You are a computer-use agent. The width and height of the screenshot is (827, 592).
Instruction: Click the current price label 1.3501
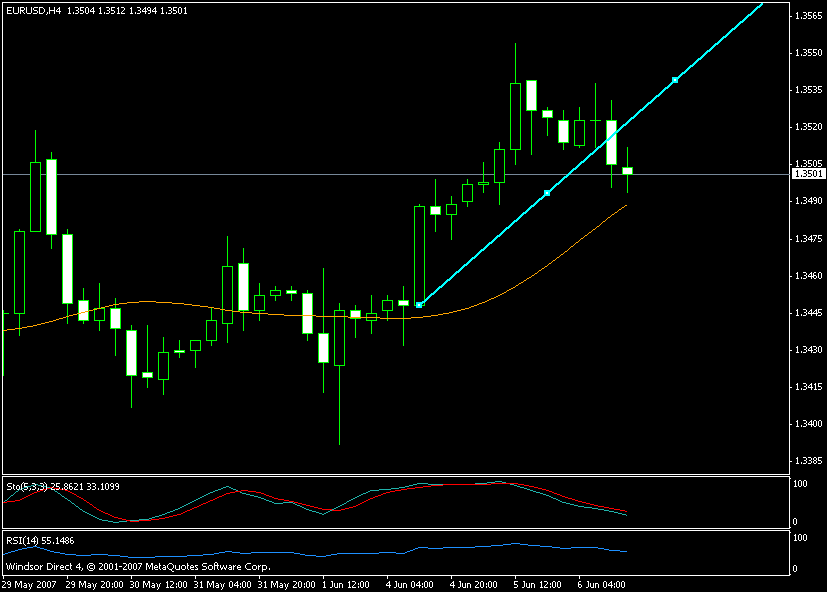[806, 174]
